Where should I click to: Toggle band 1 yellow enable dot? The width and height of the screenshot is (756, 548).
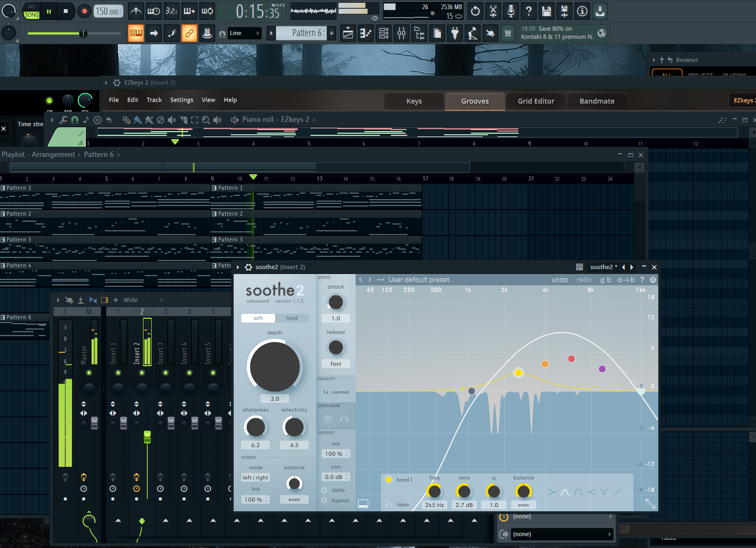[389, 480]
